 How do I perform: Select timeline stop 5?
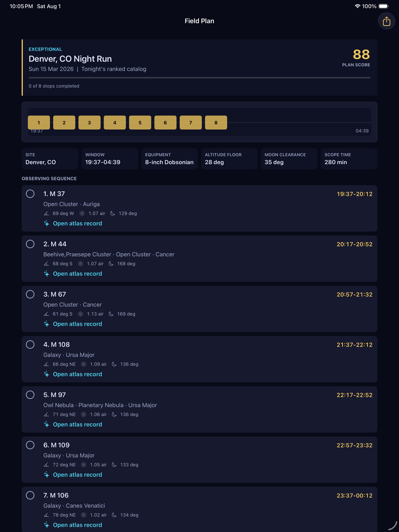[140, 123]
